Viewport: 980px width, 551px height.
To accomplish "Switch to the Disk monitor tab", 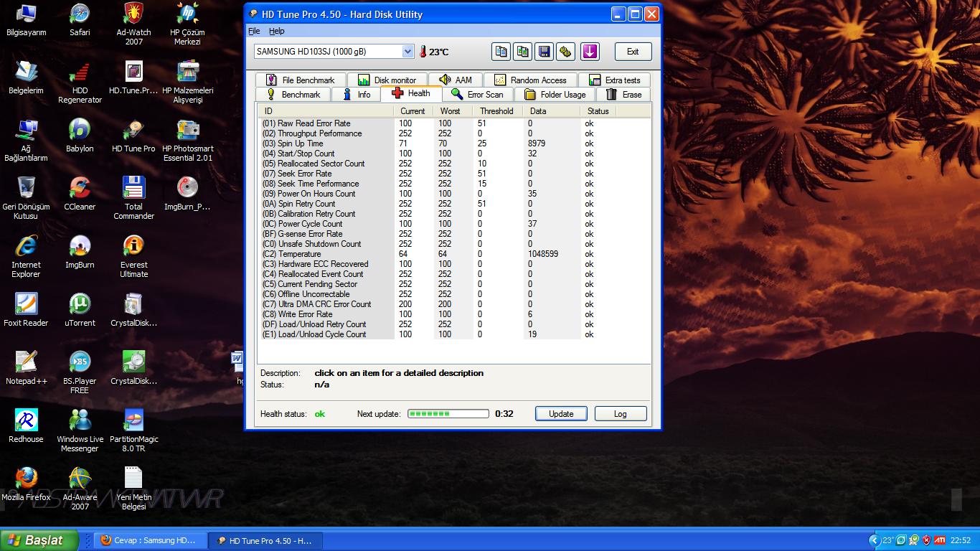I will coord(387,80).
